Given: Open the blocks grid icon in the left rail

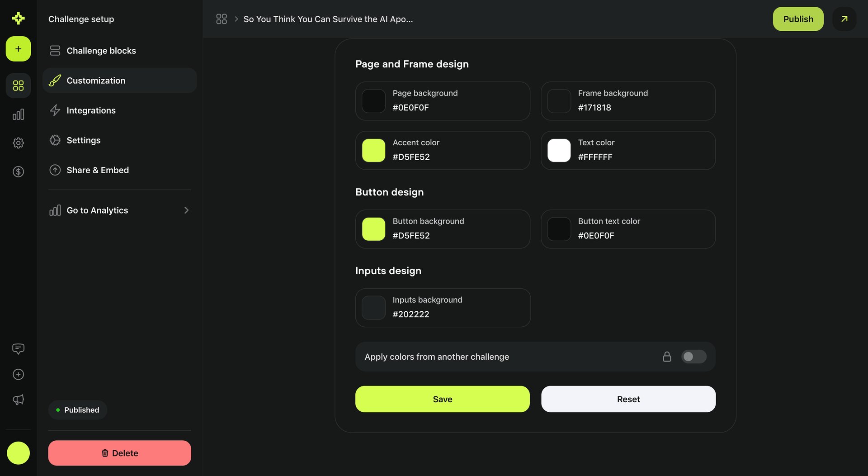Looking at the screenshot, I should point(18,85).
